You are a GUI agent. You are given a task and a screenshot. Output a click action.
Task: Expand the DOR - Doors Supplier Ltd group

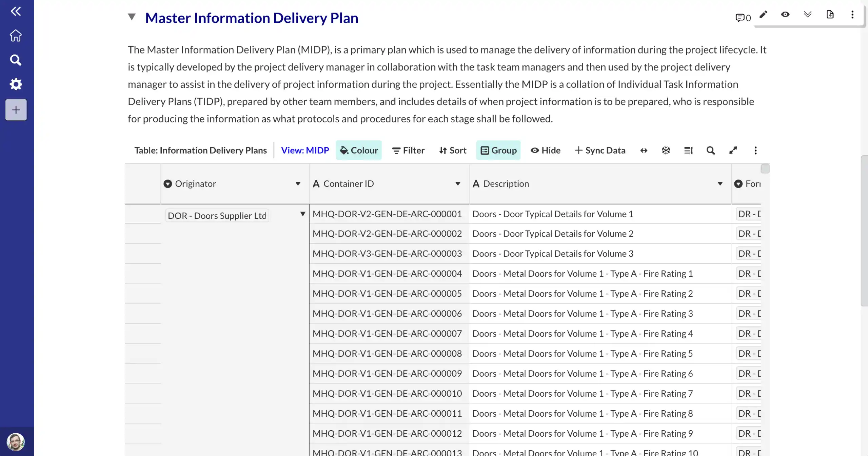click(x=302, y=214)
